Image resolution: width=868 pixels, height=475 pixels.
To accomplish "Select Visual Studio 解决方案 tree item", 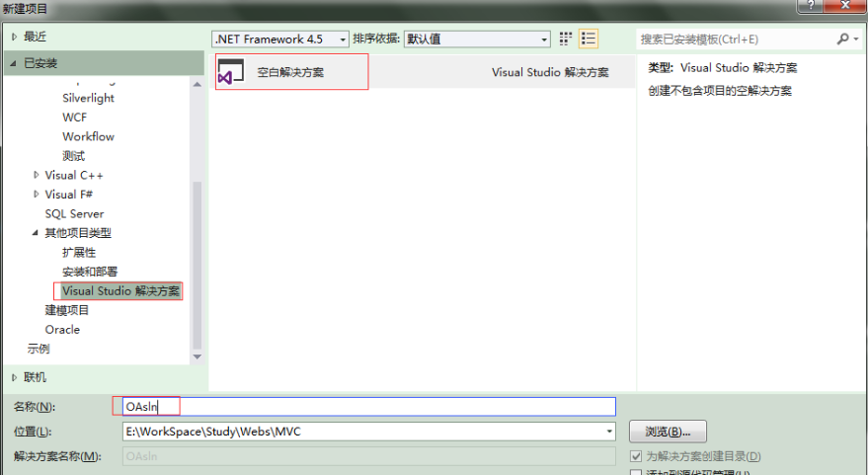I will point(120,291).
